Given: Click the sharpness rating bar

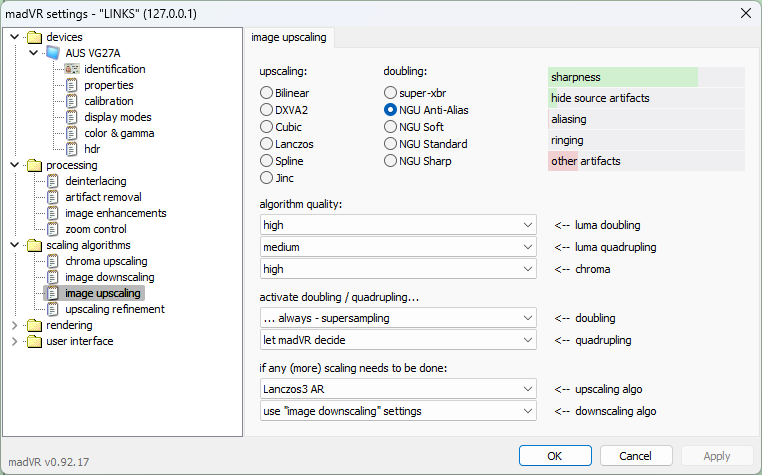Looking at the screenshot, I should point(646,77).
